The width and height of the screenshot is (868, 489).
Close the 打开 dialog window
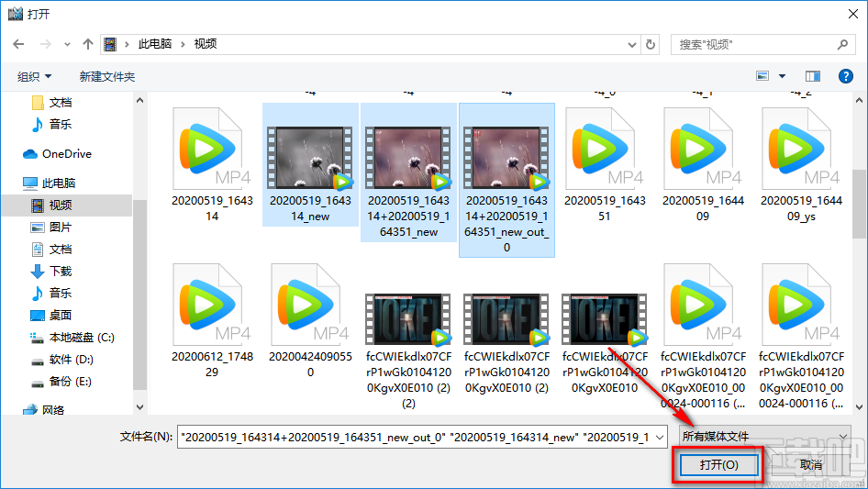click(853, 14)
